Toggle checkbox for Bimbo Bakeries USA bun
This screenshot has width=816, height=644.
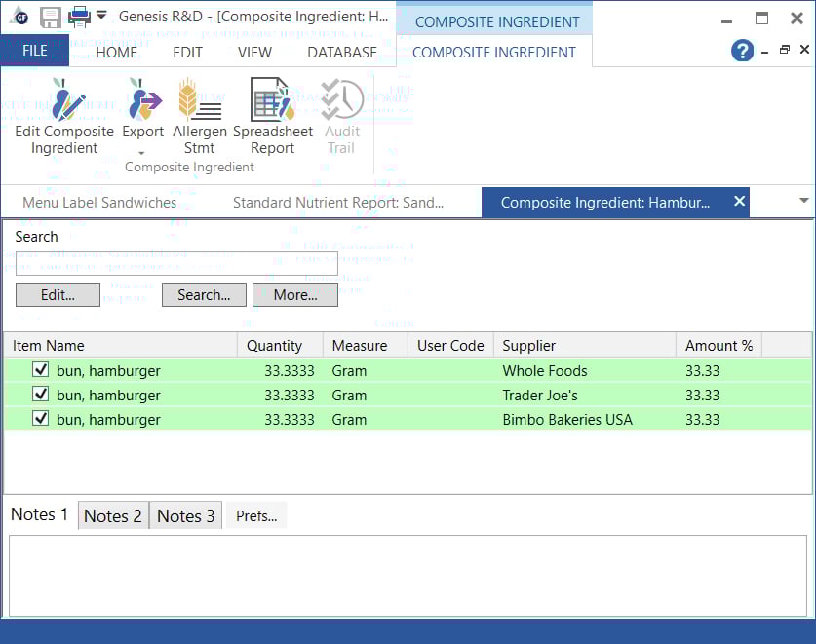click(x=41, y=419)
